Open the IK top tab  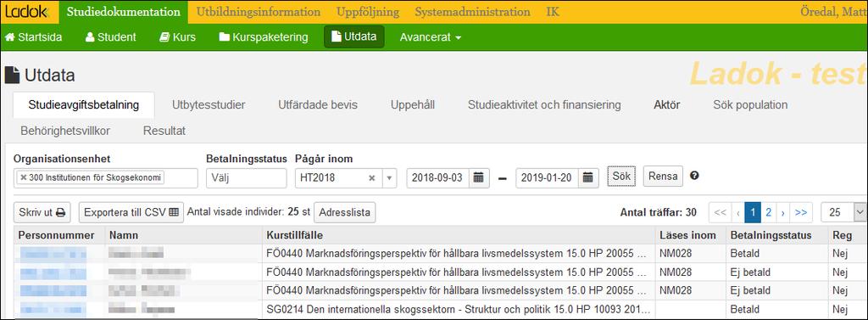[553, 12]
